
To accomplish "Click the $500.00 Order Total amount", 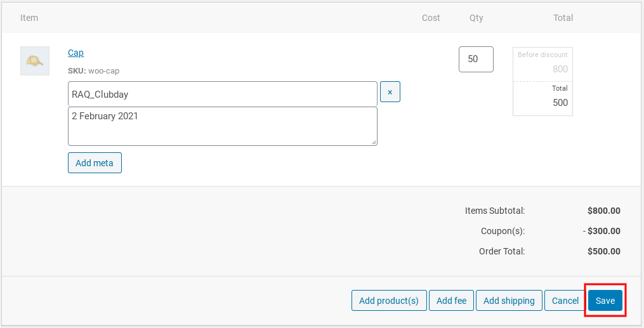I will point(604,251).
